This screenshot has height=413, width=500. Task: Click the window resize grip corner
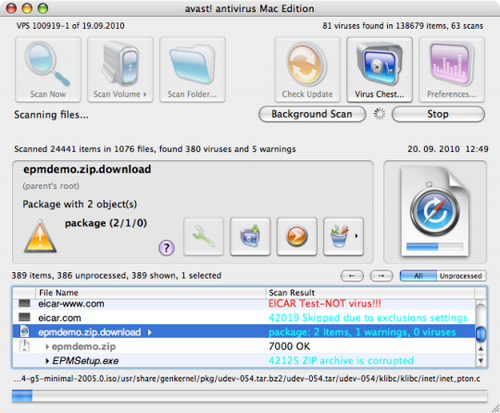point(495,408)
